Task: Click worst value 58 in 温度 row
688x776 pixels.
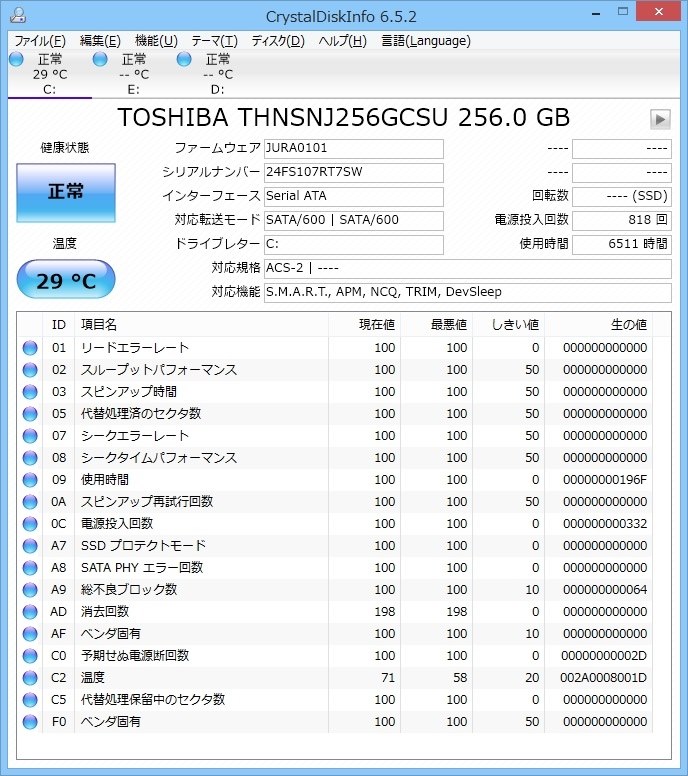Action: click(460, 678)
